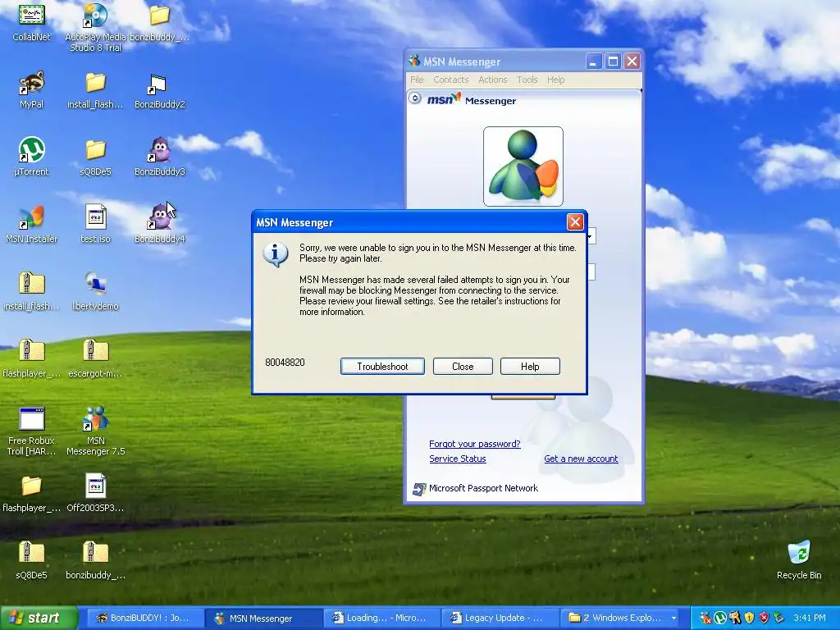Open the BonziBuddy2 shortcut
Viewport: 840px width, 630px height.
[159, 90]
